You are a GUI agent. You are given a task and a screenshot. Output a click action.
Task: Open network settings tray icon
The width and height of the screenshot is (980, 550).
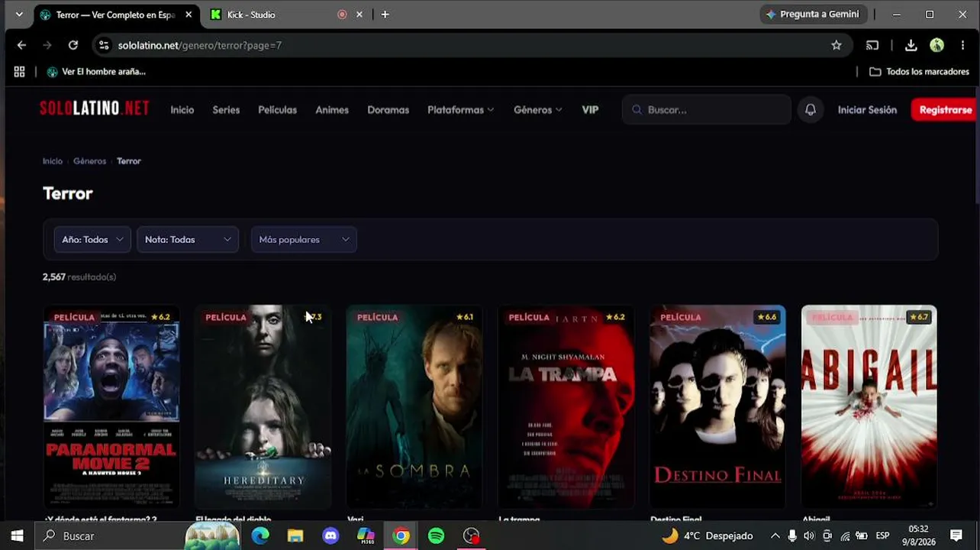pyautogui.click(x=844, y=535)
